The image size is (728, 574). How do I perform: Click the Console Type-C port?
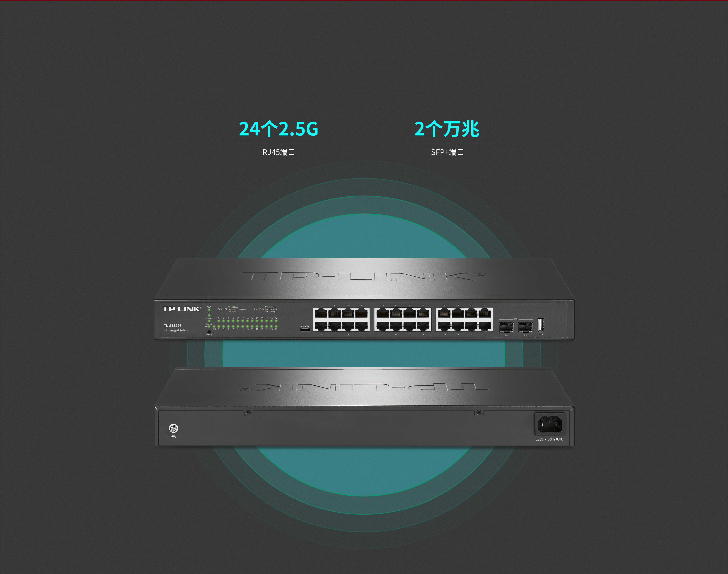click(305, 330)
